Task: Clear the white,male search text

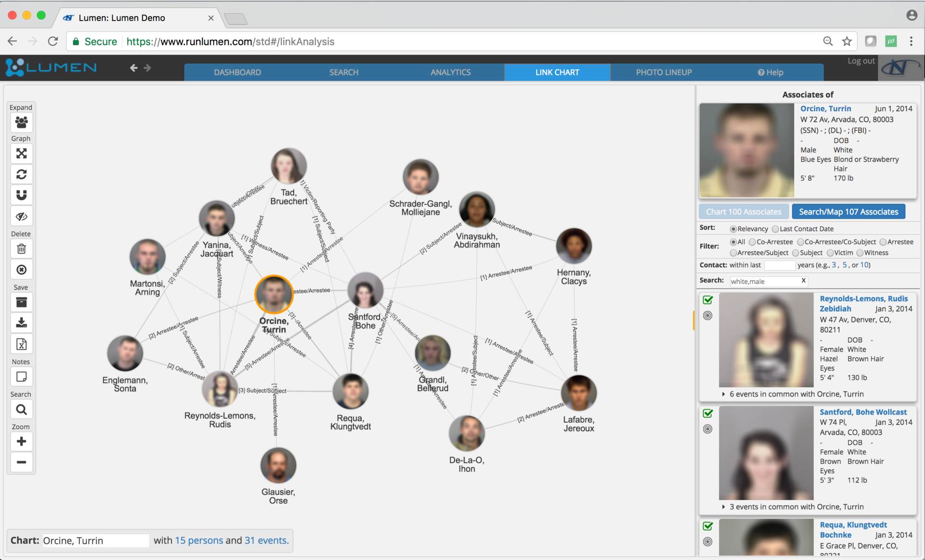Action: [803, 280]
